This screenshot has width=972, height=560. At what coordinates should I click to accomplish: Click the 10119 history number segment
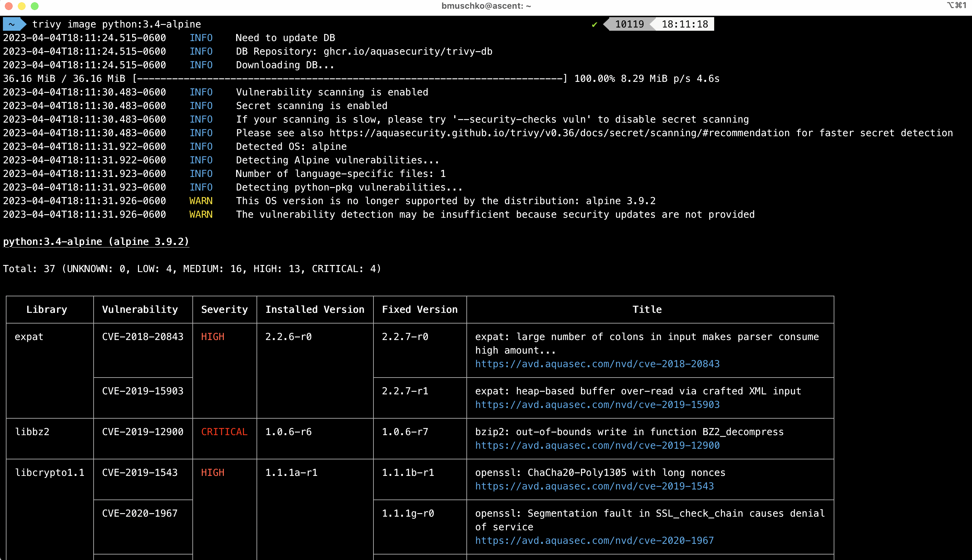[629, 24]
